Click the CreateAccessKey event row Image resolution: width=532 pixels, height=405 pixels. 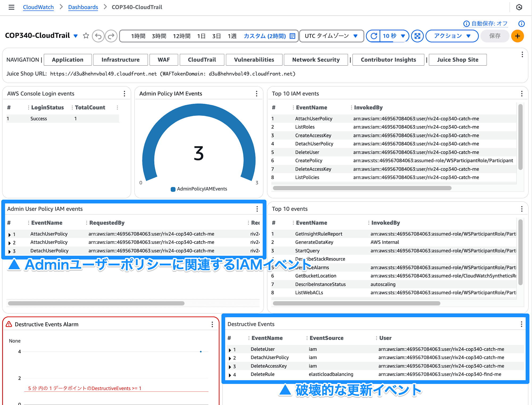(393, 136)
